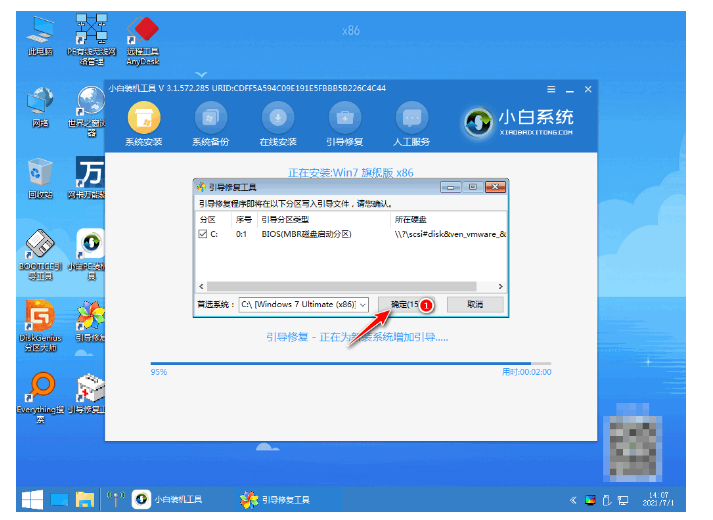Open the 回收站 Recycle Bin icon
The height and width of the screenshot is (520, 713).
pyautogui.click(x=41, y=177)
